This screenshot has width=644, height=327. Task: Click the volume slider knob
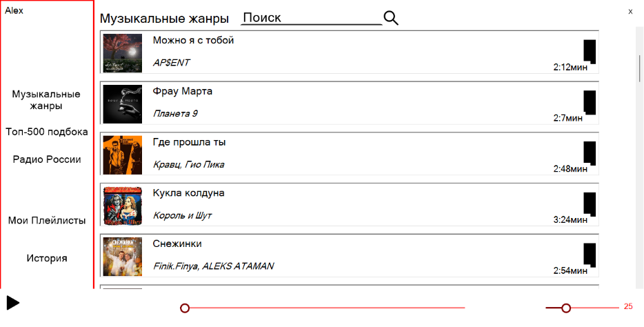coord(566,308)
